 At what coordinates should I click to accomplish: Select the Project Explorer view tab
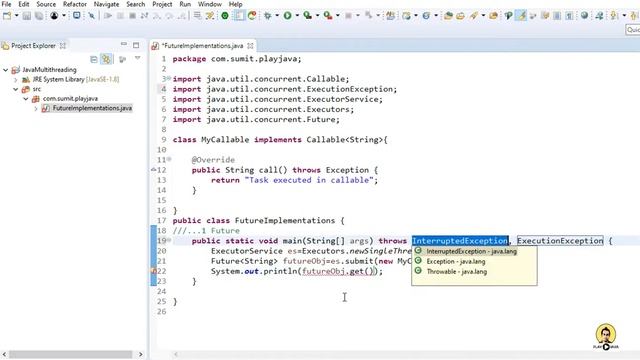(33, 46)
